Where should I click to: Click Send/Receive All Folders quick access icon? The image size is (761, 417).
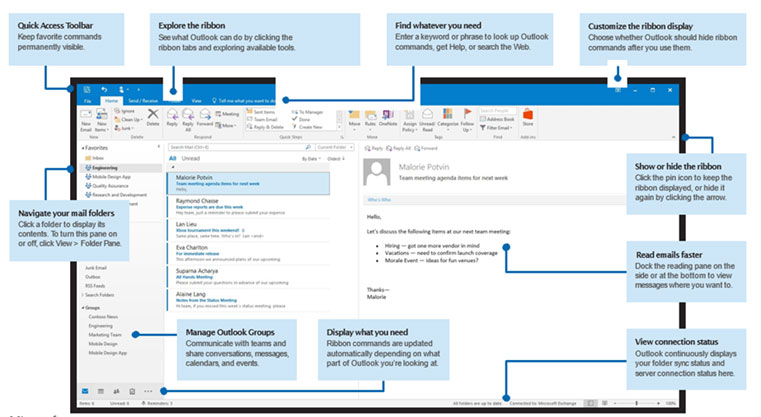86,89
